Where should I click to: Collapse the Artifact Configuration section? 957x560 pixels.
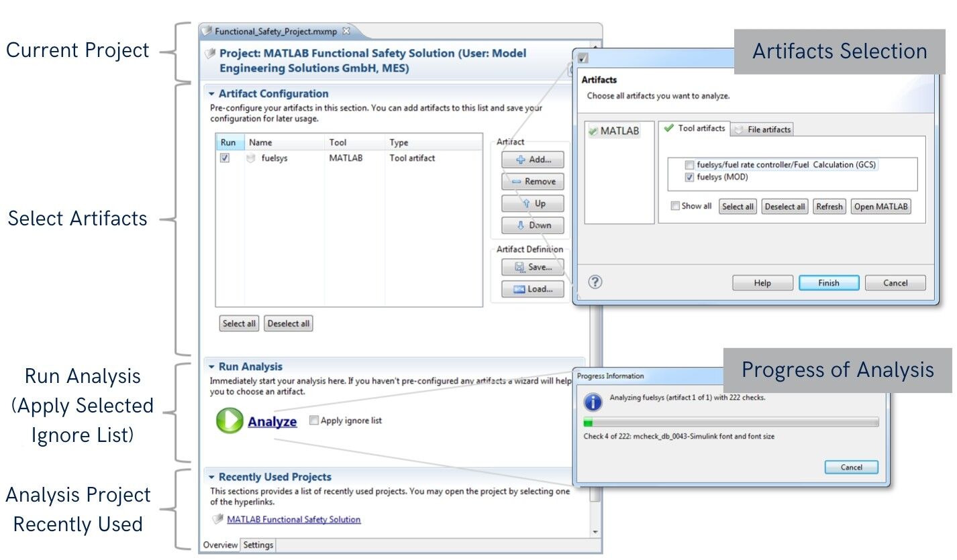[x=211, y=94]
